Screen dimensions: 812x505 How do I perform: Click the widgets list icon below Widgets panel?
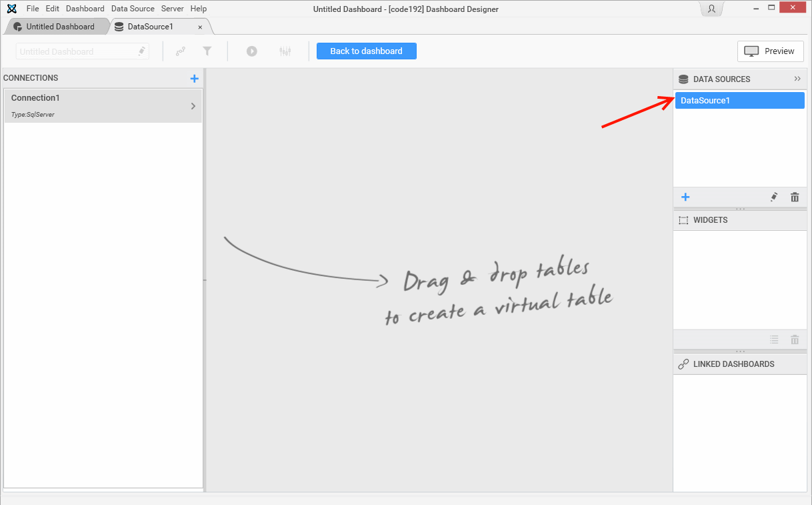774,340
